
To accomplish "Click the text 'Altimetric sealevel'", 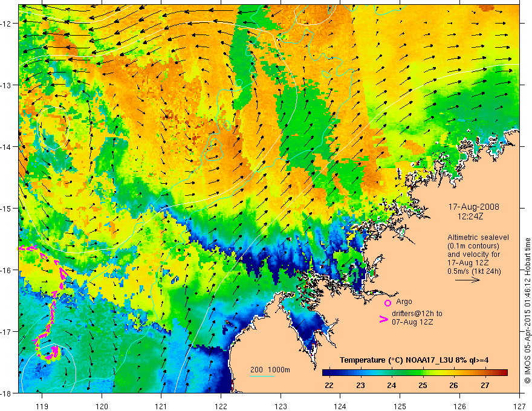I will [478, 238].
